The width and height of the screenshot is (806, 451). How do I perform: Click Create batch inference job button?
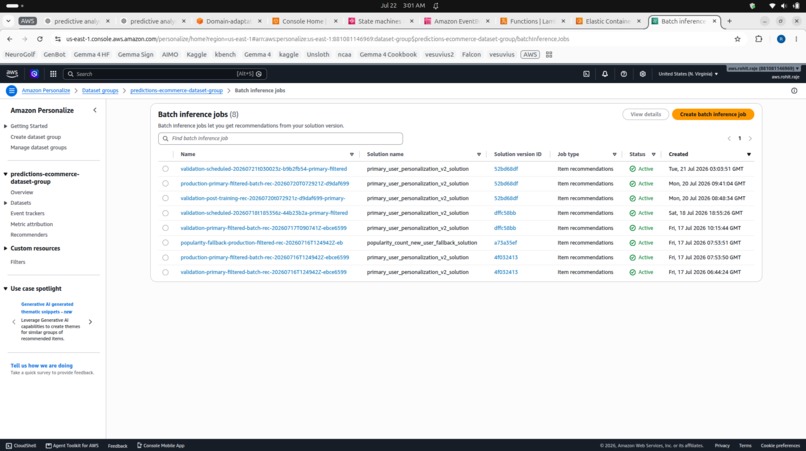[x=712, y=114]
